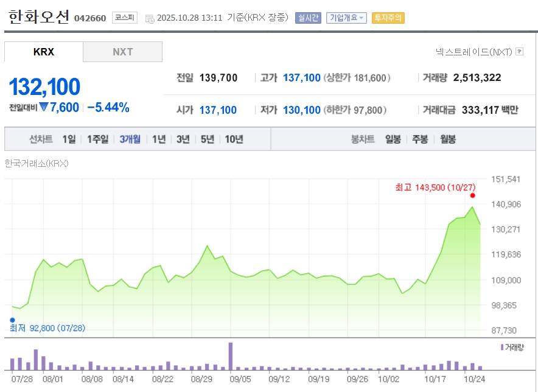Screen dimensions: 538x392
Task: Switch to the NXT tab
Action: [x=122, y=52]
